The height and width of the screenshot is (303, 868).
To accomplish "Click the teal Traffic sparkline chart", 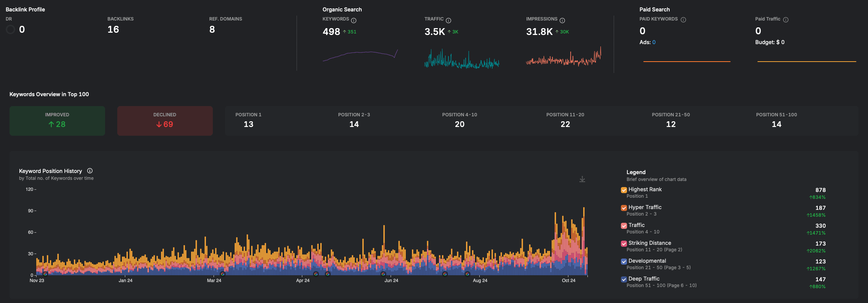I will (x=462, y=59).
